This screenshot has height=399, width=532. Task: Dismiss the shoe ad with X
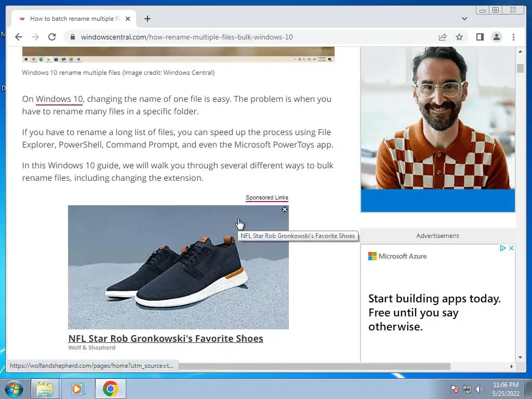(285, 209)
